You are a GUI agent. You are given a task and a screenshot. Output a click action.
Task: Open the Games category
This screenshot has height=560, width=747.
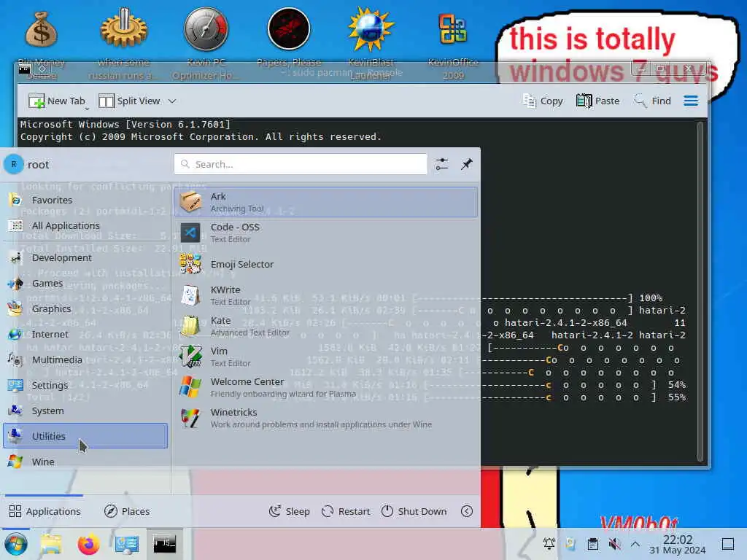click(x=86, y=284)
